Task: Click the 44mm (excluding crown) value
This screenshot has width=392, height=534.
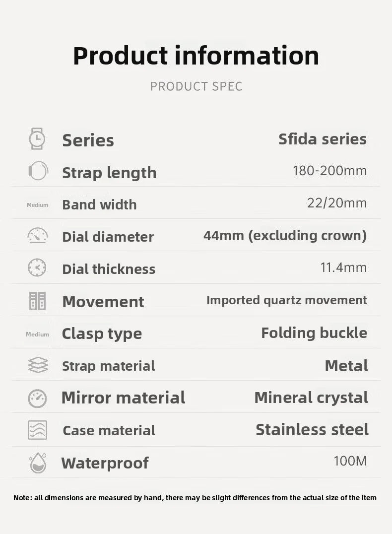Action: pos(285,235)
